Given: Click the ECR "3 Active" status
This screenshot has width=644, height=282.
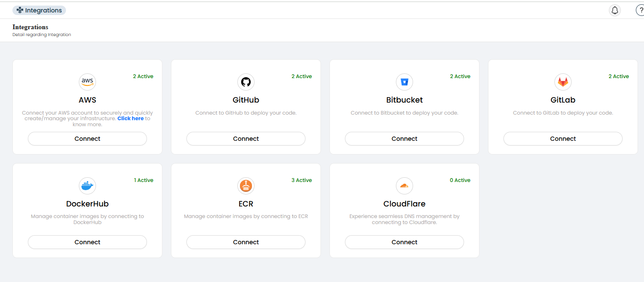Looking at the screenshot, I should [302, 180].
